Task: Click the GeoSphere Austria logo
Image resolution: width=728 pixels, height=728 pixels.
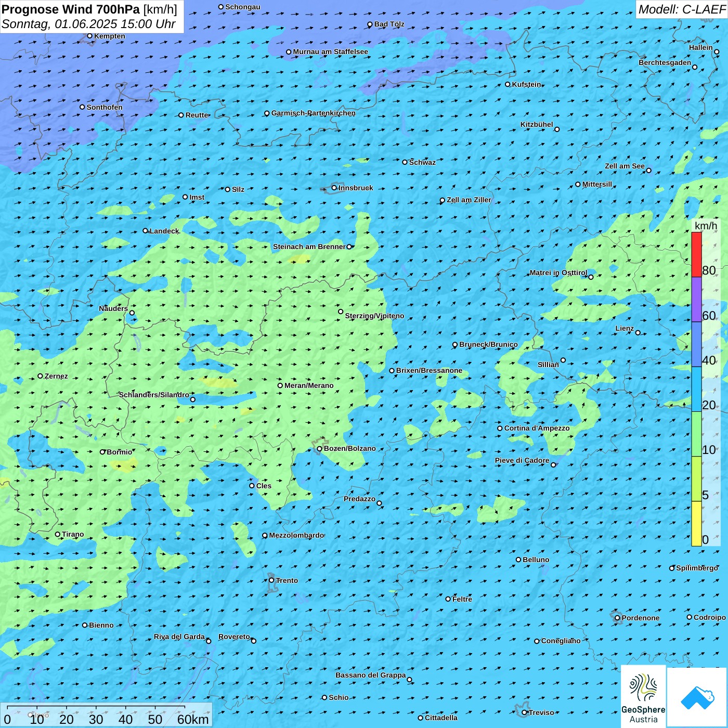Action: tap(643, 697)
